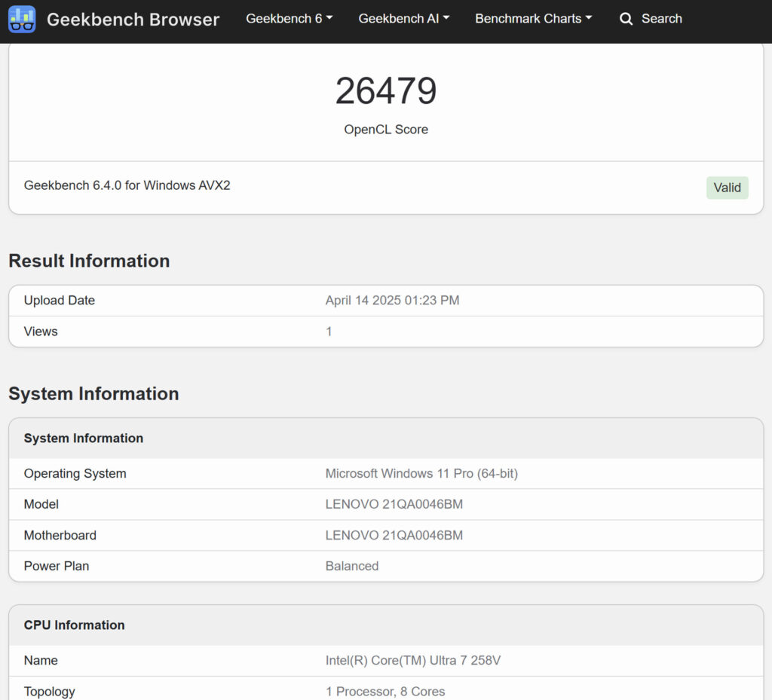Image resolution: width=772 pixels, height=700 pixels.
Task: Open the Geekbench Browser home link
Action: pos(133,19)
